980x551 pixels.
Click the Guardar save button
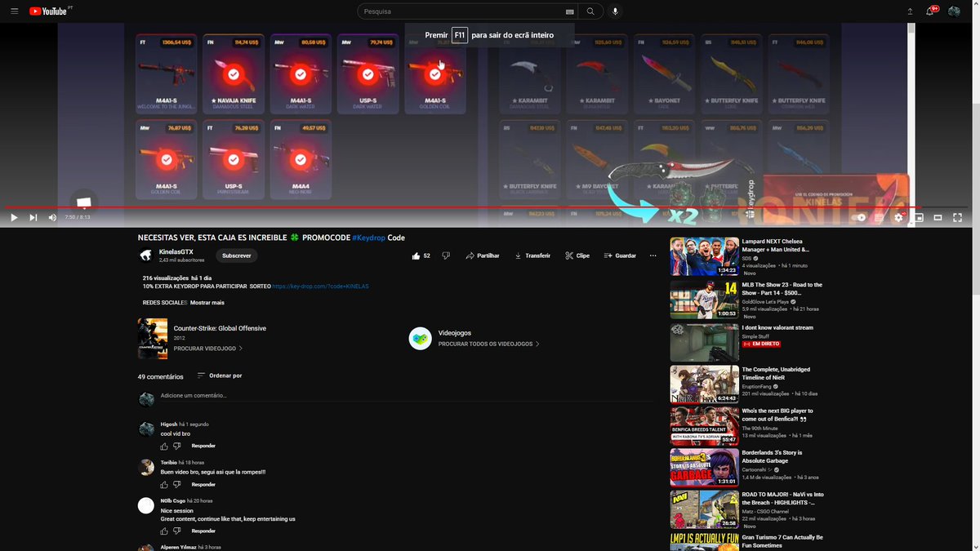click(620, 256)
